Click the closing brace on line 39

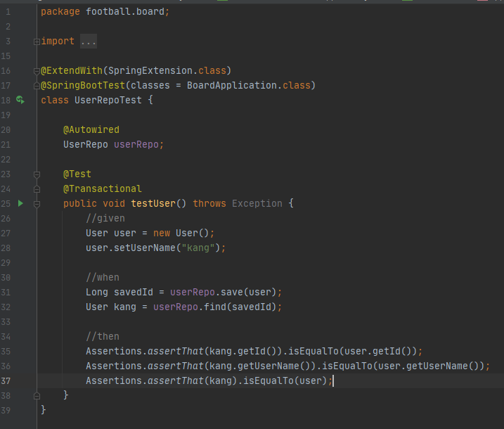(x=44, y=410)
